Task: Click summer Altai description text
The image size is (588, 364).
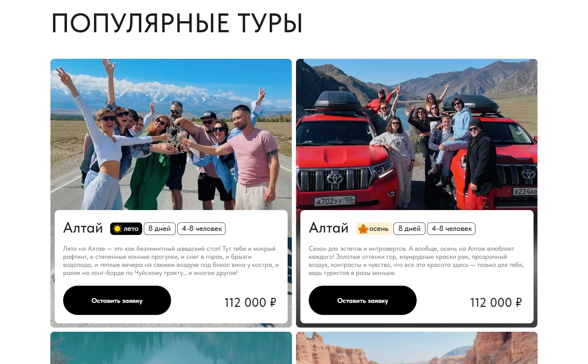Action: 171,261
